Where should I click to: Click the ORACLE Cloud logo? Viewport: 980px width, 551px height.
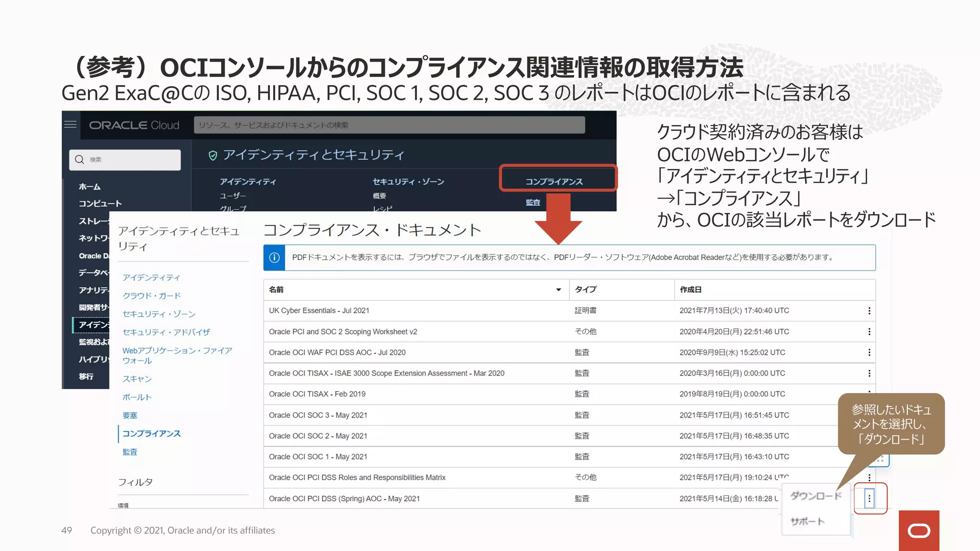coord(134,125)
